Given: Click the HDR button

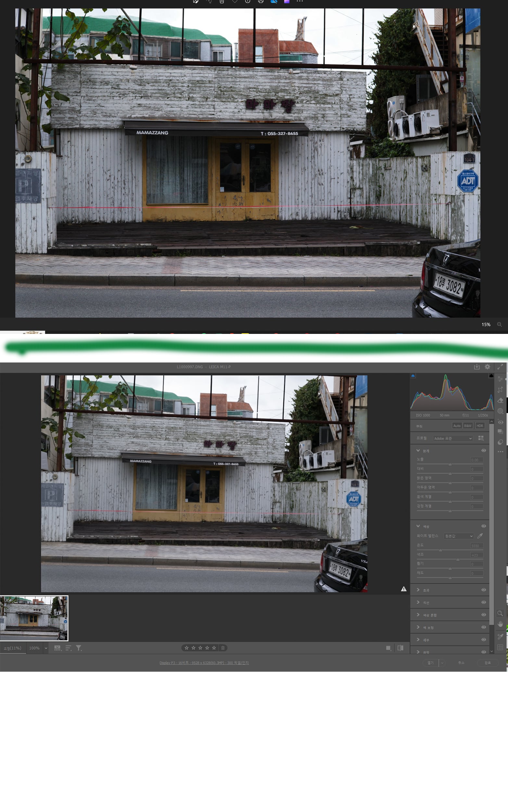Looking at the screenshot, I should [x=480, y=426].
